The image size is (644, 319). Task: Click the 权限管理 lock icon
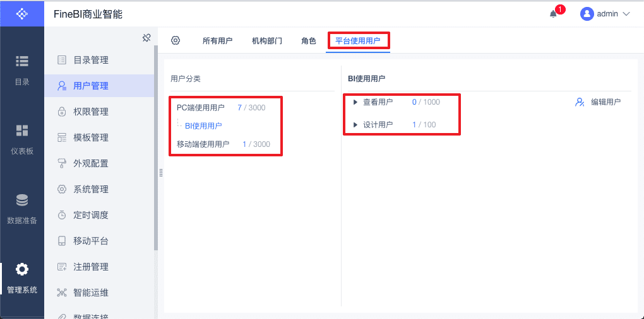pos(62,112)
